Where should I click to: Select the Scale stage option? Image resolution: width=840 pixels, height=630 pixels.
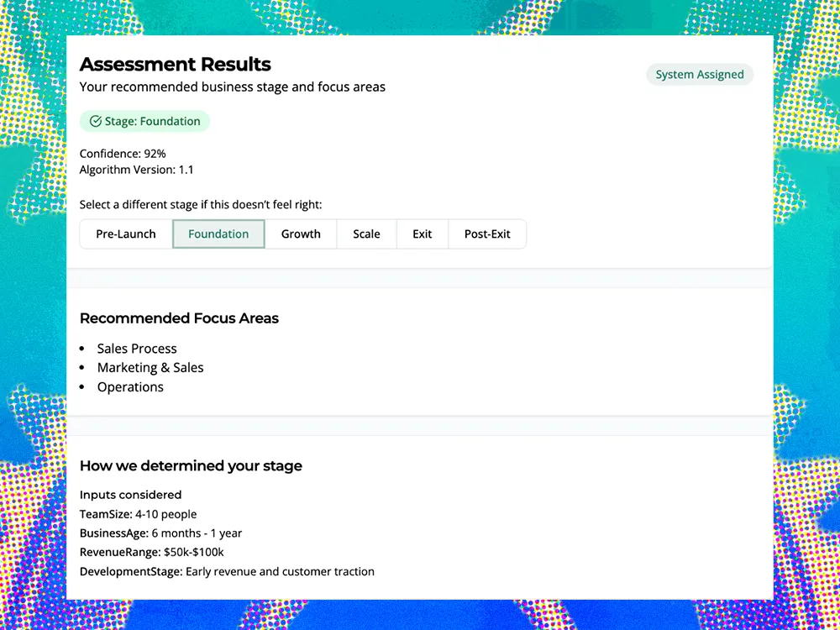click(x=366, y=234)
